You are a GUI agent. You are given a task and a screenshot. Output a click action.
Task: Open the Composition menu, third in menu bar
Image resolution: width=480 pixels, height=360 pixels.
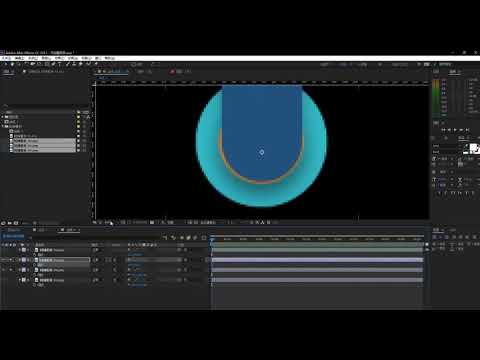coord(33,58)
